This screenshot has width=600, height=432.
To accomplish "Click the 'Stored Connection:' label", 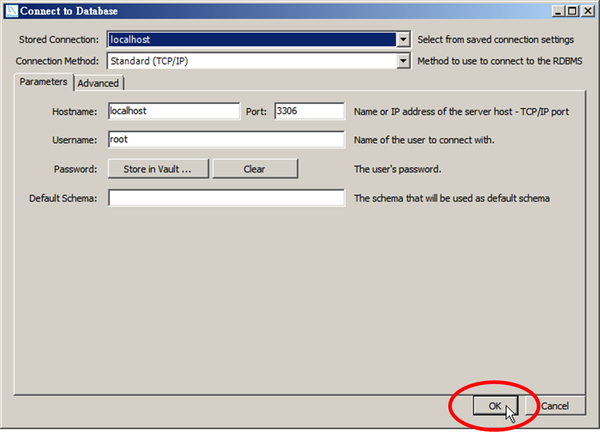I will (59, 40).
